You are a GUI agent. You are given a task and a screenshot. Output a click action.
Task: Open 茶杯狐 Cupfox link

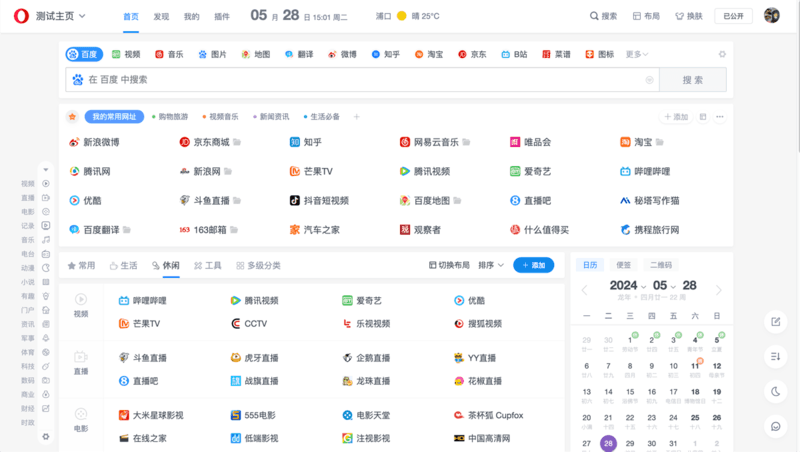(488, 415)
